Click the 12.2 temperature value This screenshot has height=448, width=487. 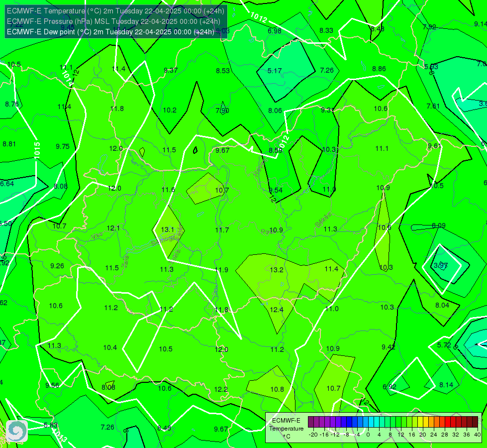[x=221, y=390]
